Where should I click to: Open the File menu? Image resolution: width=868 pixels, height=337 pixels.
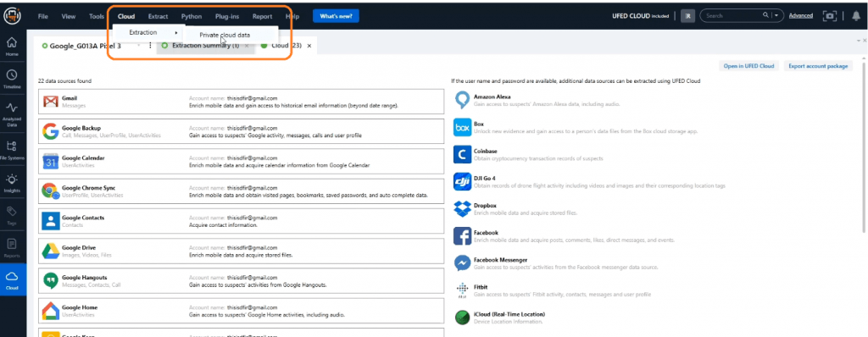[42, 17]
